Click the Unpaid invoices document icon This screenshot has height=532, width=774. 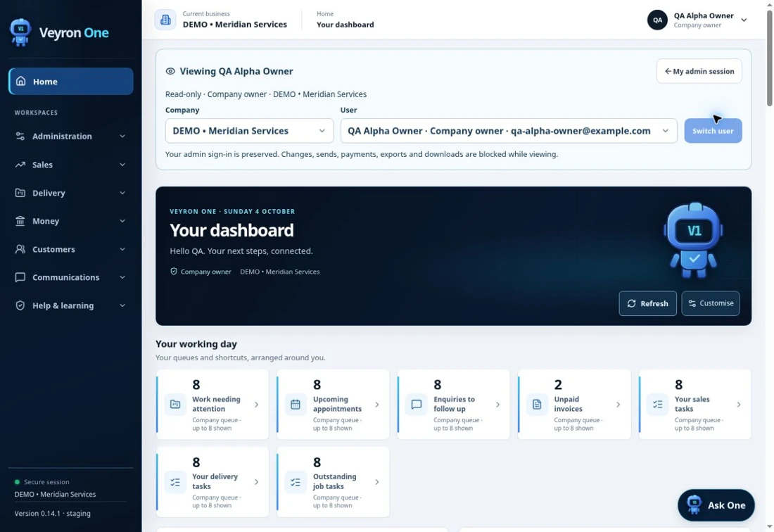coord(537,404)
